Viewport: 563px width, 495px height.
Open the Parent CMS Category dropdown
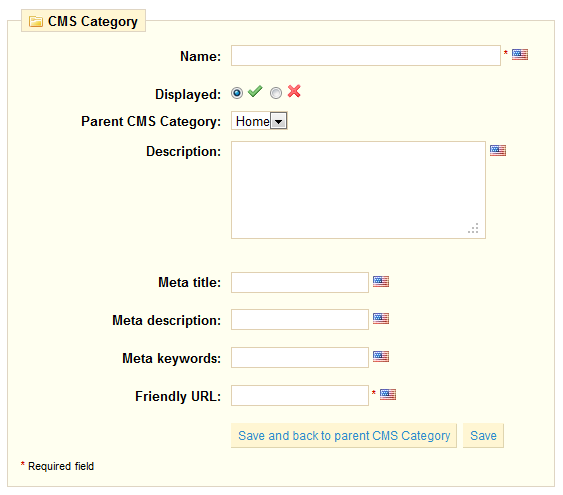(x=259, y=121)
